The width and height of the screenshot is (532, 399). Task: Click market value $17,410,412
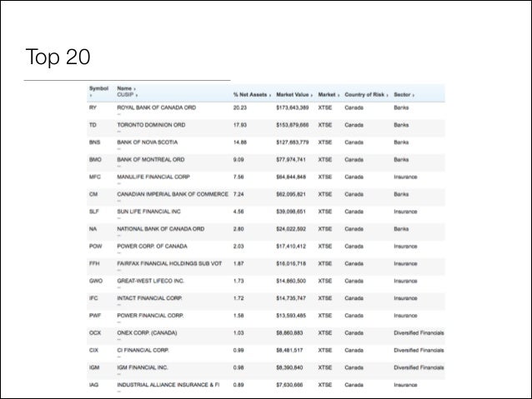pyautogui.click(x=291, y=247)
